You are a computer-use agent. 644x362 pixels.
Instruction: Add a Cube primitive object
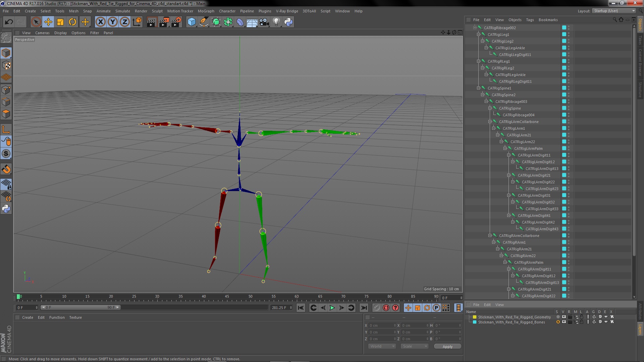(192, 22)
